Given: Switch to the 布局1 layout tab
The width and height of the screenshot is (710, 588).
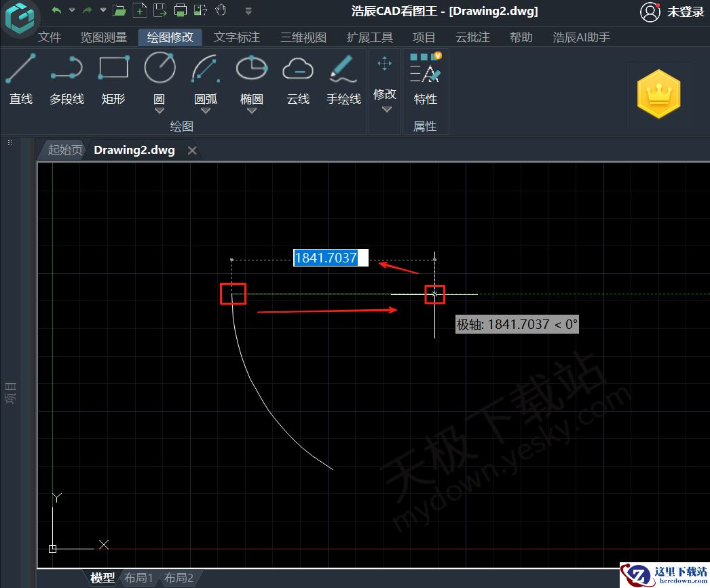Looking at the screenshot, I should [138, 578].
